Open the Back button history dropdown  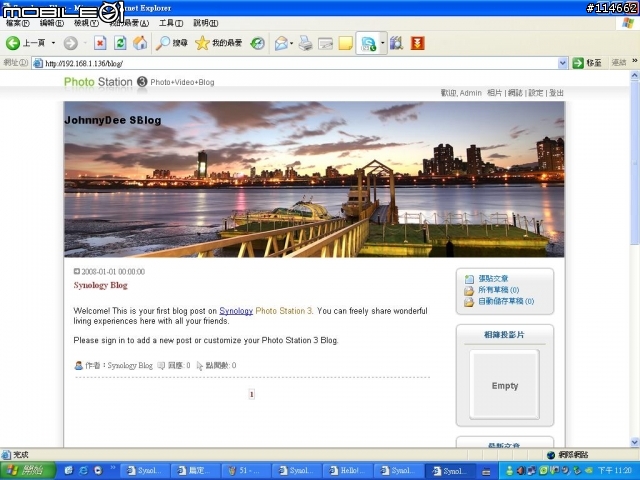pyautogui.click(x=53, y=43)
